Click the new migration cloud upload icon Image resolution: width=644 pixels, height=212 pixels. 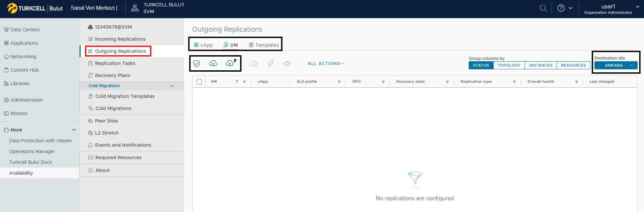click(213, 63)
